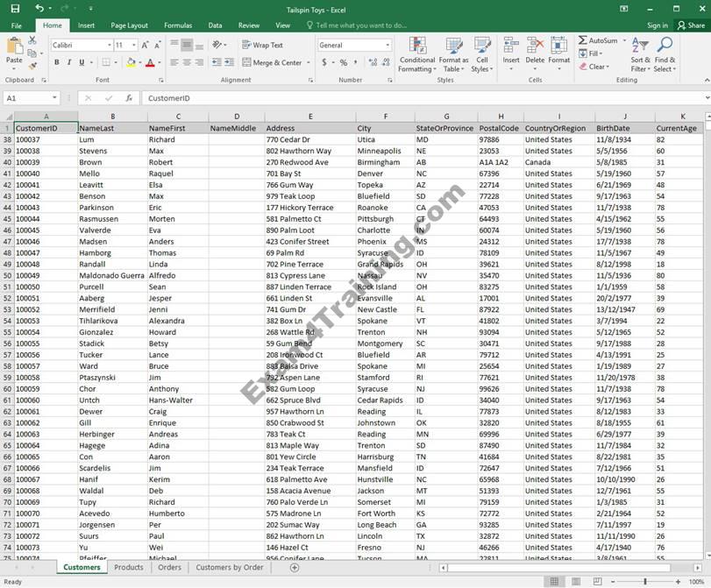
Task: Click the Sign in link
Action: click(657, 25)
